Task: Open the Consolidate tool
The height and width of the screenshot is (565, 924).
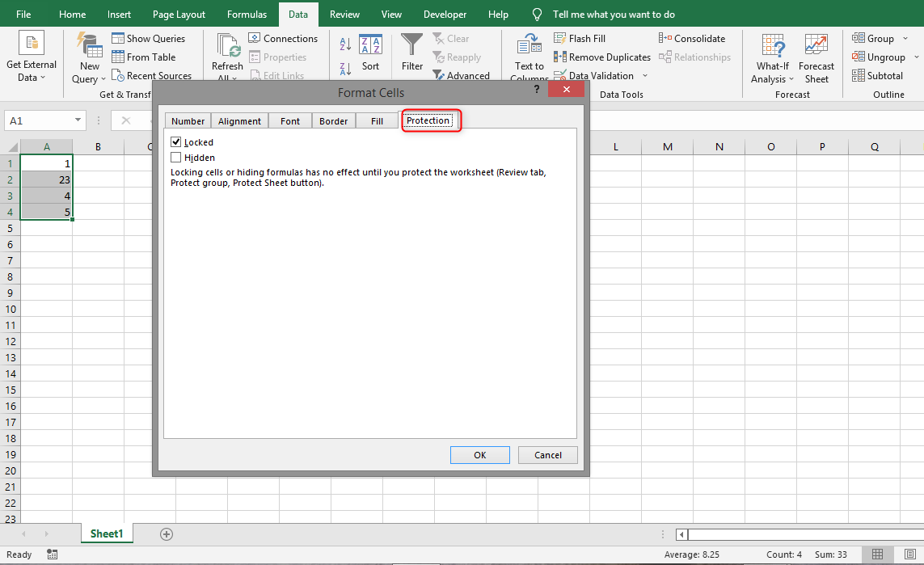Action: tap(666, 37)
